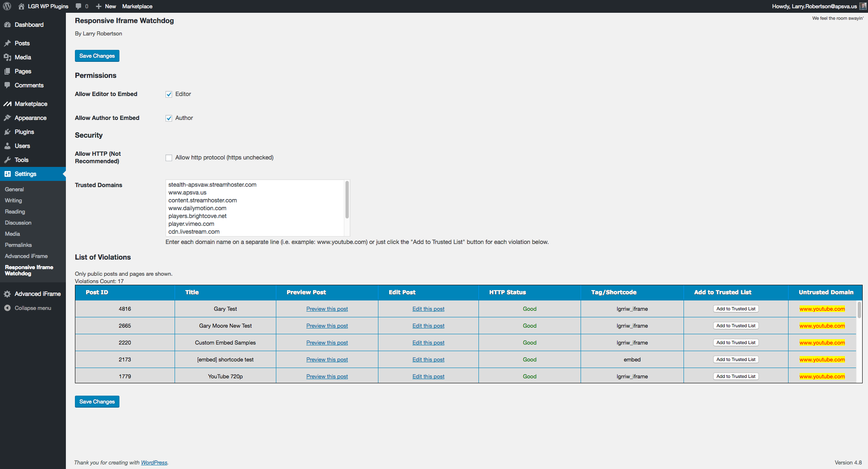Click the Dashboard gauge icon
Image resolution: width=868 pixels, height=469 pixels.
click(7, 25)
